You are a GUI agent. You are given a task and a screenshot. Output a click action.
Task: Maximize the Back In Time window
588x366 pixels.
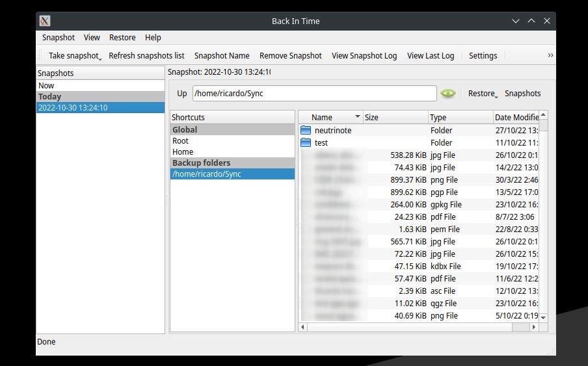(531, 21)
